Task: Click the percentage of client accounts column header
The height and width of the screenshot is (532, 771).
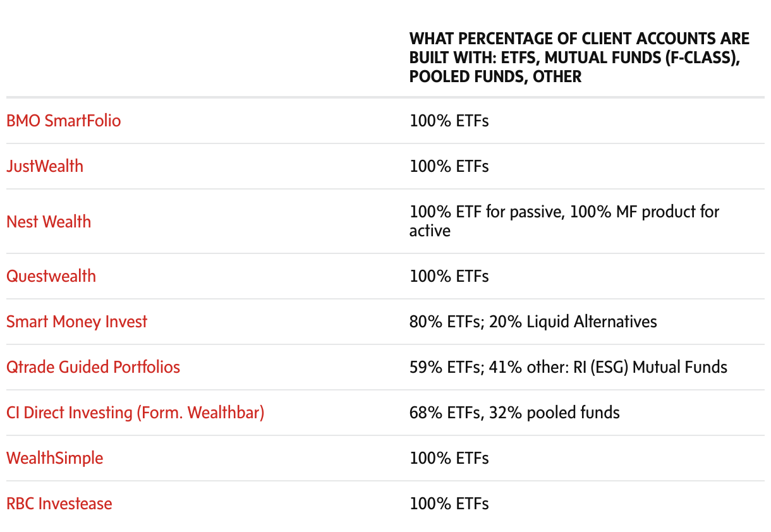Action: click(579, 57)
